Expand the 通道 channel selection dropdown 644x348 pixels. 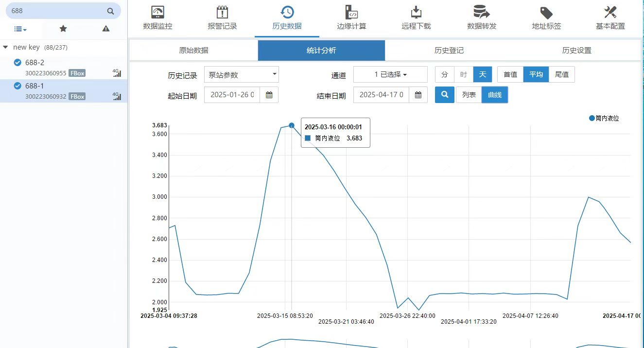[390, 74]
